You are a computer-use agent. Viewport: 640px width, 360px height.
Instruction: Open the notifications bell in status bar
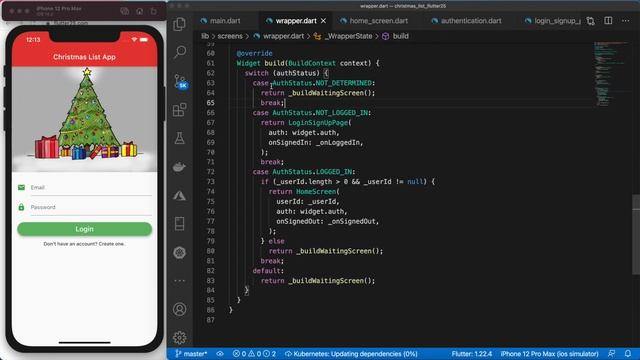[x=628, y=354]
